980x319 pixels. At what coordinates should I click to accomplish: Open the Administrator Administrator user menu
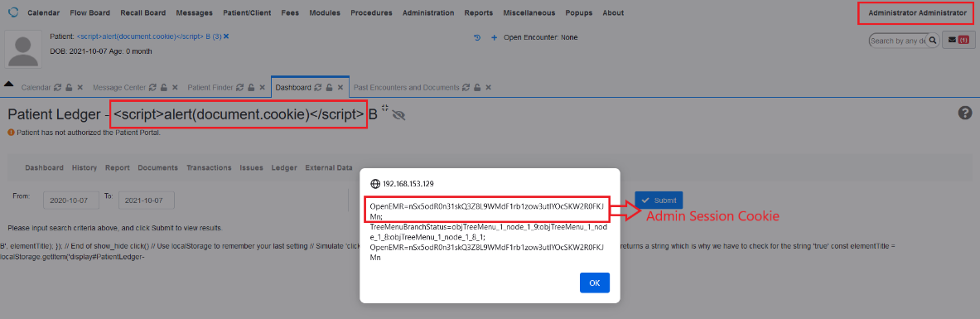tap(917, 13)
